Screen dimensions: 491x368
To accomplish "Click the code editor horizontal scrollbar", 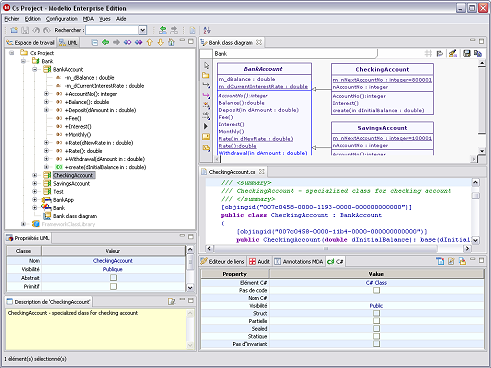I will 326,248.
